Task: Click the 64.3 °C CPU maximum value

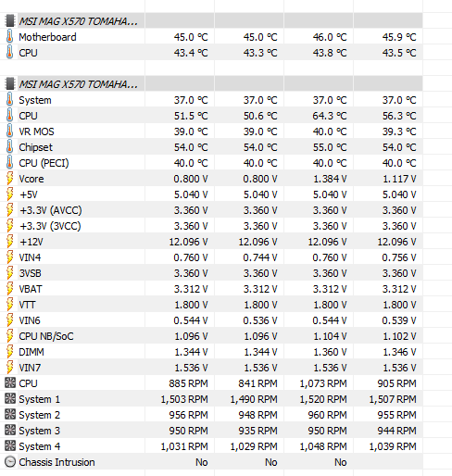Action: click(330, 116)
